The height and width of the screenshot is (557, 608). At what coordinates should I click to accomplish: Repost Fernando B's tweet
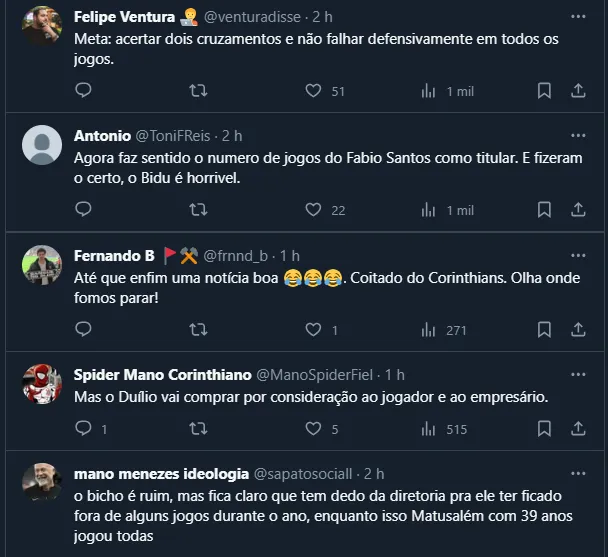click(198, 330)
